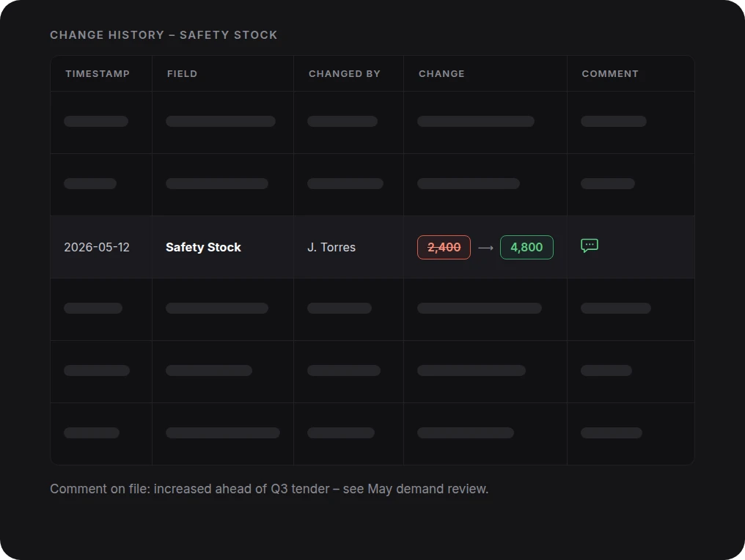This screenshot has height=560, width=745.
Task: Select the Safety Stock field cell
Action: pyautogui.click(x=223, y=247)
